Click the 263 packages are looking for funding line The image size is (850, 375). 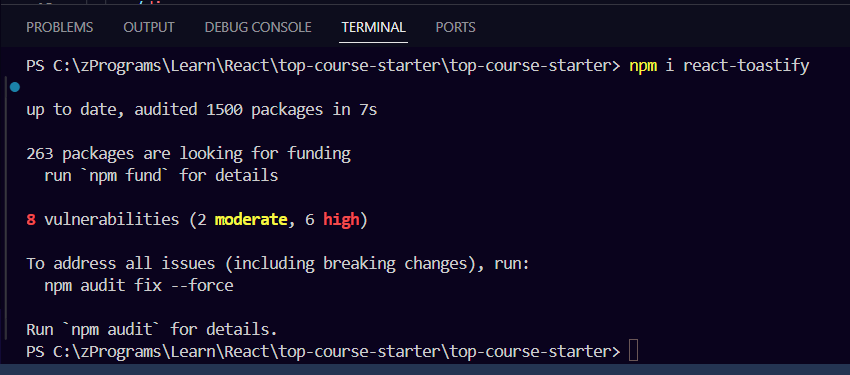click(x=188, y=154)
